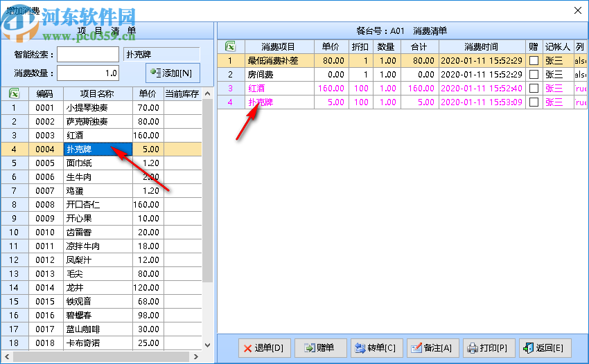589x364 pixels.
Task: Click the Excel export icon in the item list header
Action: pyautogui.click(x=15, y=93)
